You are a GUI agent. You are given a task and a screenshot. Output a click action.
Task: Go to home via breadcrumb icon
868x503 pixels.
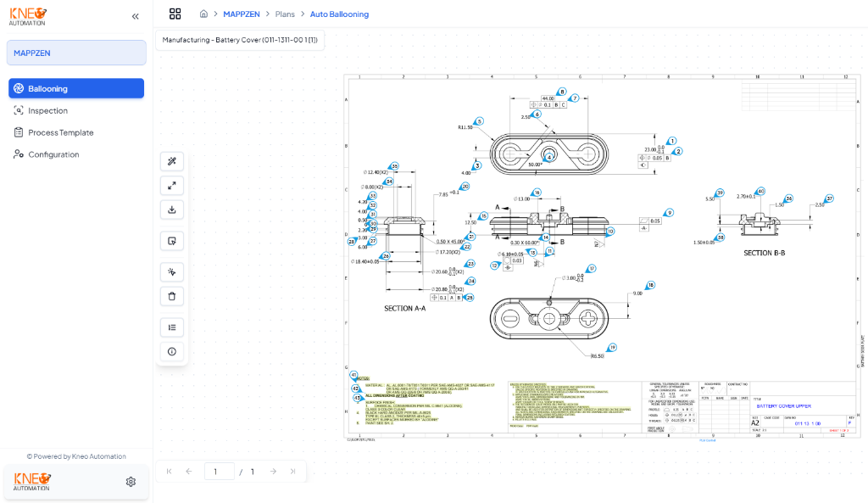203,14
